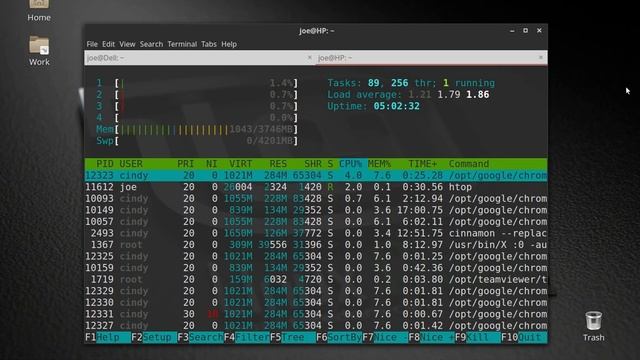Sort by the NI column header
The height and width of the screenshot is (360, 640).
coord(211,164)
